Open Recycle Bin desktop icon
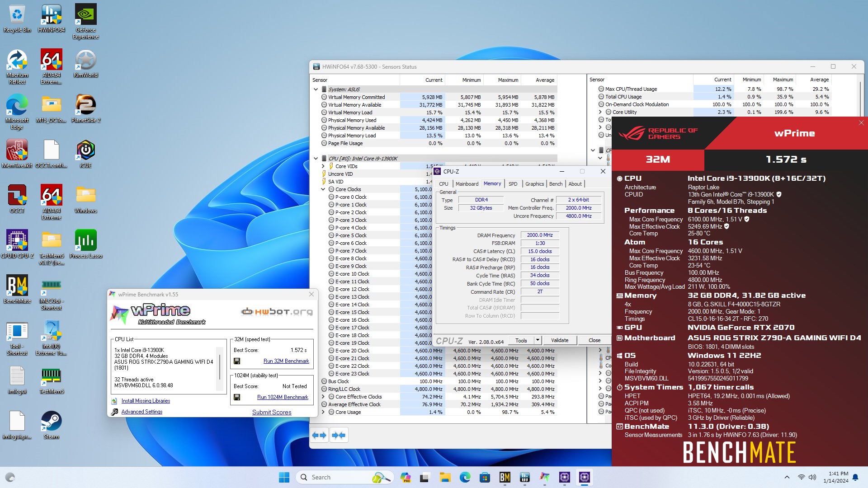The image size is (868, 488). click(x=17, y=18)
